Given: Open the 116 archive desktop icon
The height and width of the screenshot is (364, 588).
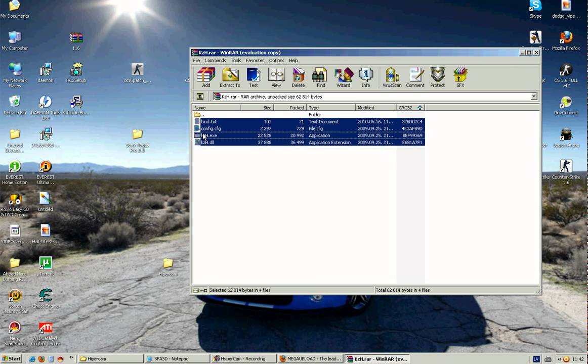Looking at the screenshot, I should click(x=76, y=41).
